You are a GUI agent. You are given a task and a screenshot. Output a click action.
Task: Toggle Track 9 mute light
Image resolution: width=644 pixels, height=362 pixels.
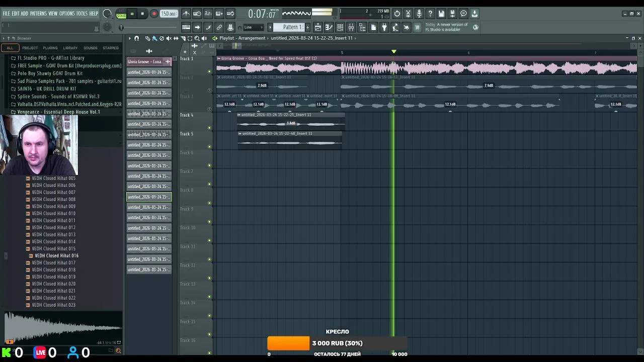(x=210, y=222)
